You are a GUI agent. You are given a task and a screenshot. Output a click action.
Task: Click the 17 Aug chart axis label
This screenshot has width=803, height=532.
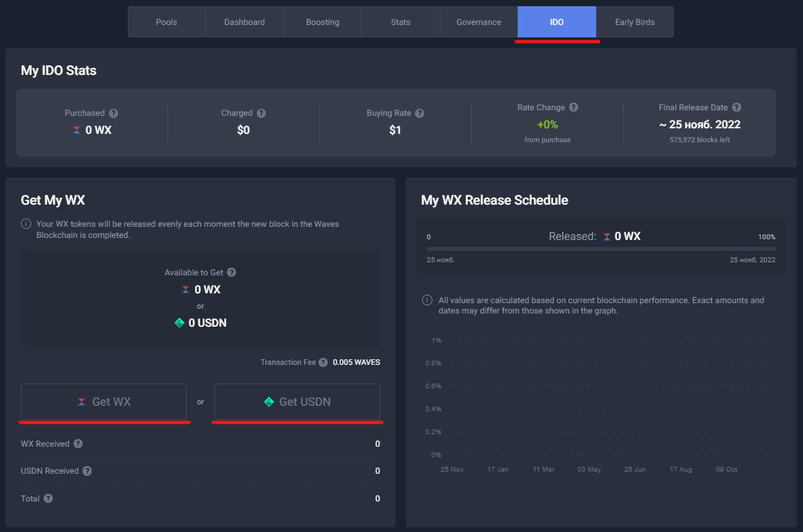coord(681,470)
